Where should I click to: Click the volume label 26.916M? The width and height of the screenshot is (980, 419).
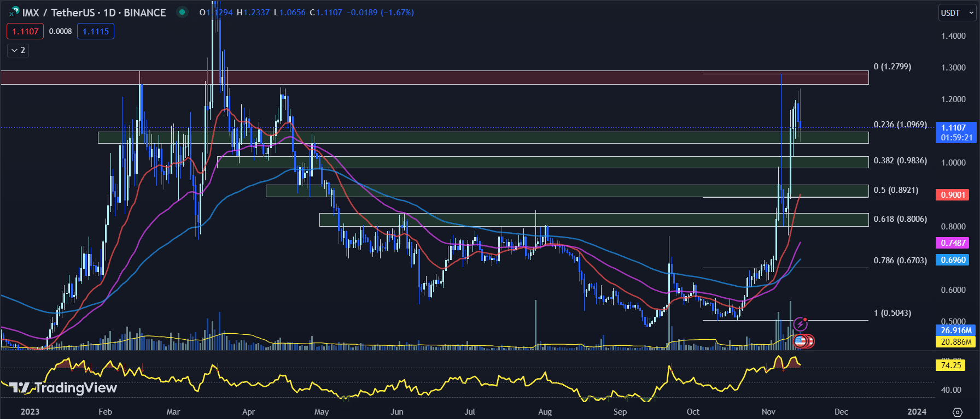[956, 331]
